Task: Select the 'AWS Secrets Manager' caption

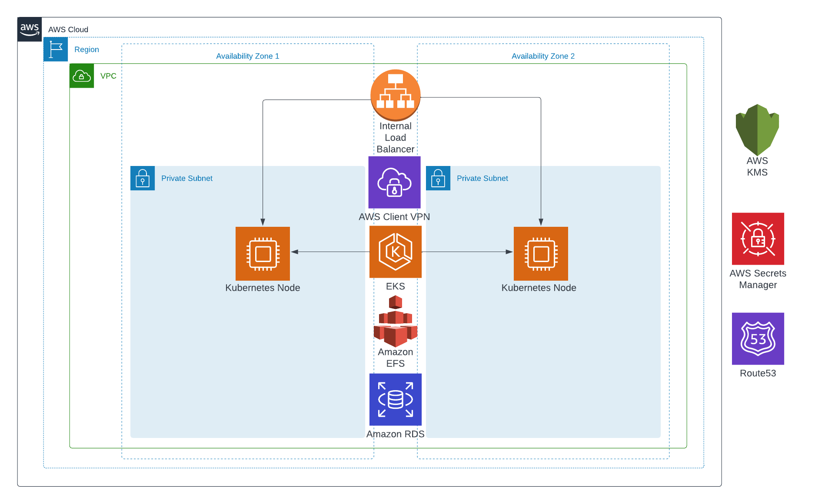Action: click(x=758, y=279)
